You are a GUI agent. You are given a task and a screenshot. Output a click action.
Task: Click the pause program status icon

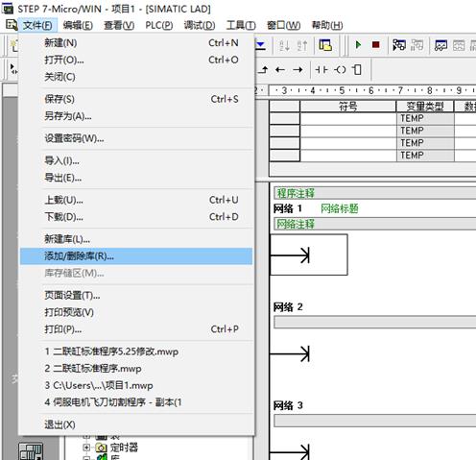coord(416,45)
